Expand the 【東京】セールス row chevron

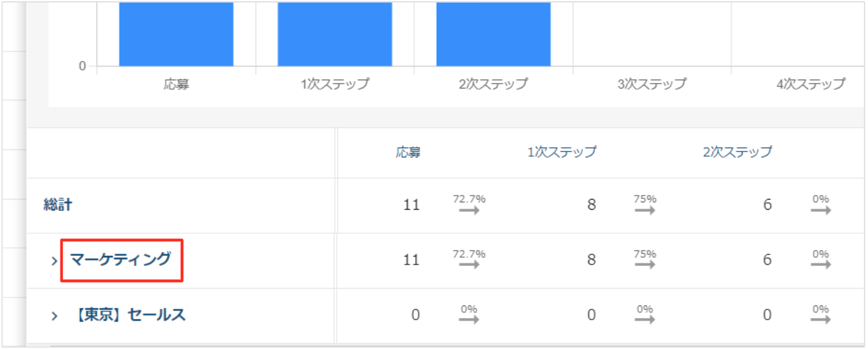54,316
